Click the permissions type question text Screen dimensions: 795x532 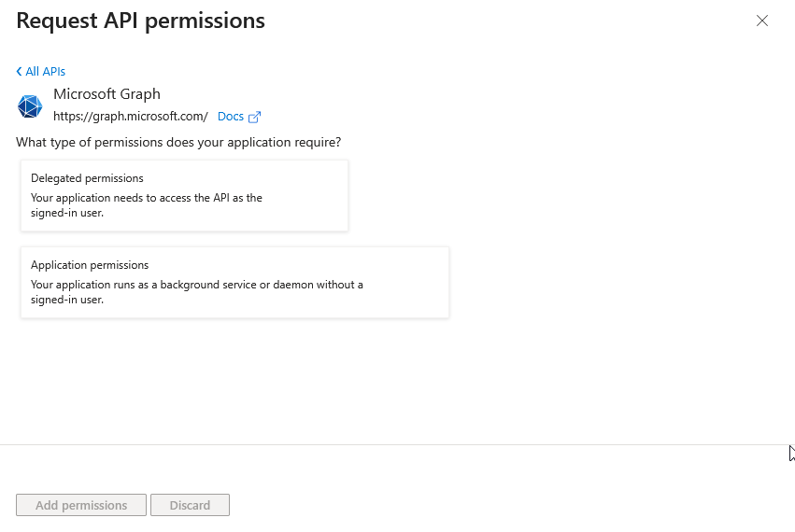[178, 143]
